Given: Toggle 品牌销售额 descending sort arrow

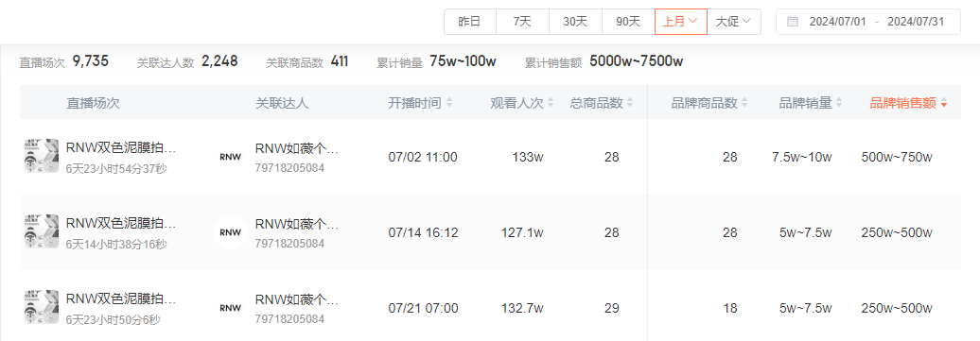Looking at the screenshot, I should coord(944,104).
